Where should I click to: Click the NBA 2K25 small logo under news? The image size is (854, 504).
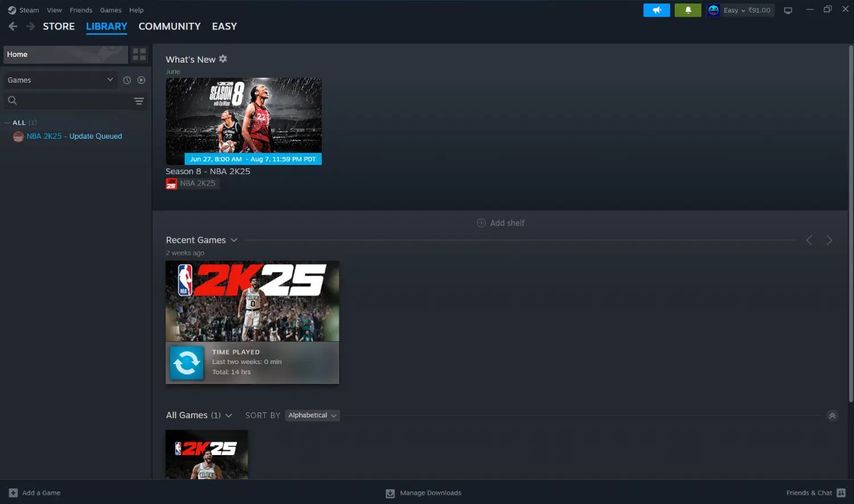171,183
